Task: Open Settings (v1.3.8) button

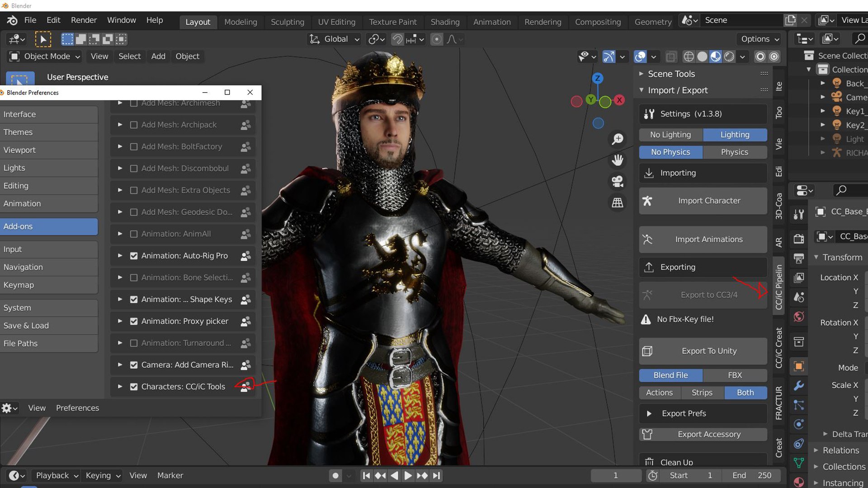Action: point(703,114)
